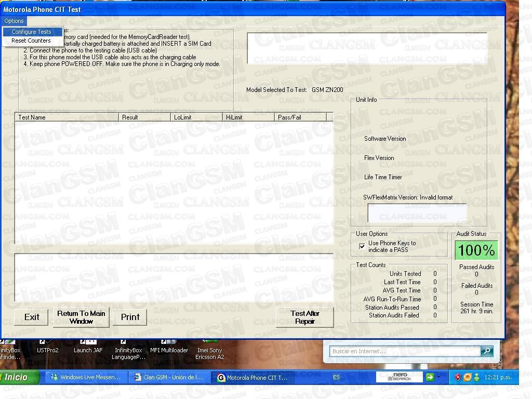Click the Test Name column header
The height and width of the screenshot is (399, 532).
pos(67,117)
